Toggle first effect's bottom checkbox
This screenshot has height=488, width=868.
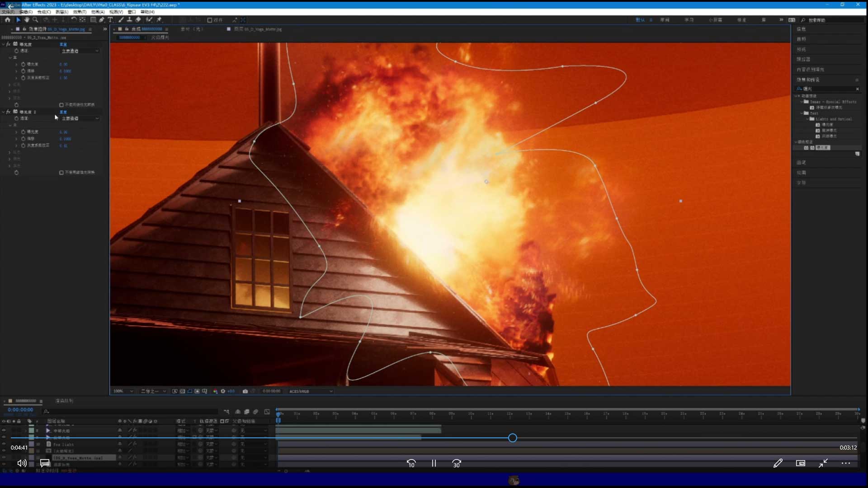pyautogui.click(x=61, y=105)
